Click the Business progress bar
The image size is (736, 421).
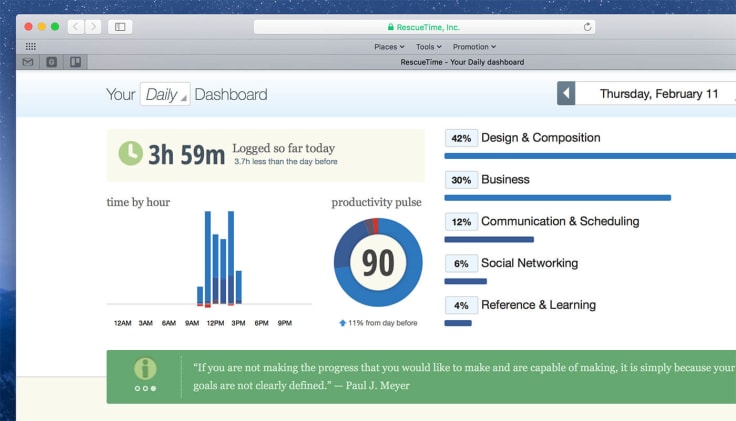558,198
